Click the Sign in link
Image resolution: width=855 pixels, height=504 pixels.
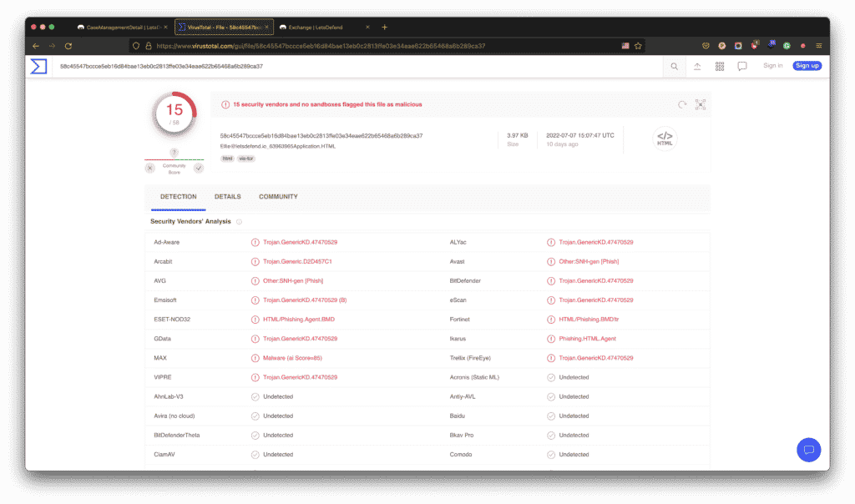coord(772,66)
